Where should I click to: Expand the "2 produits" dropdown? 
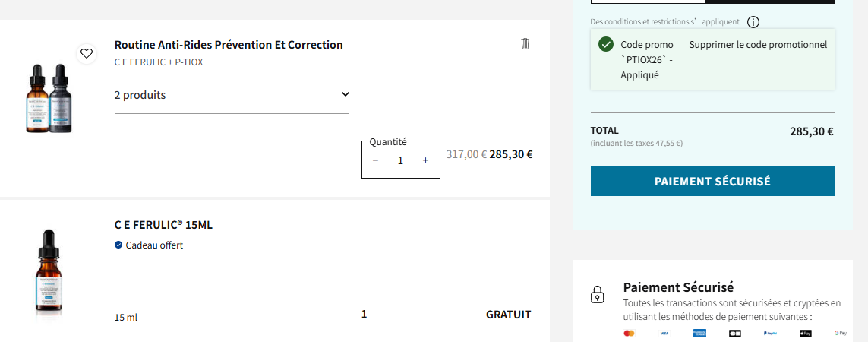point(346,95)
